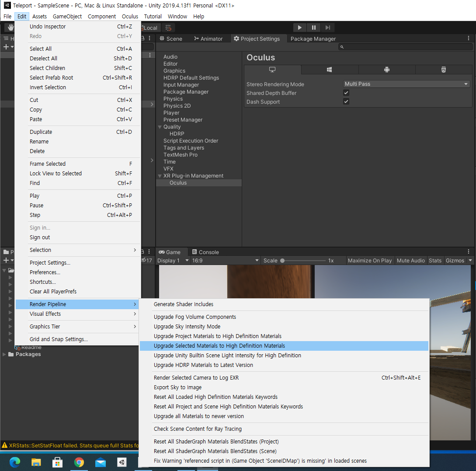The width and height of the screenshot is (476, 471).
Task: Toggle Gizmos in Game view
Action: coord(455,261)
